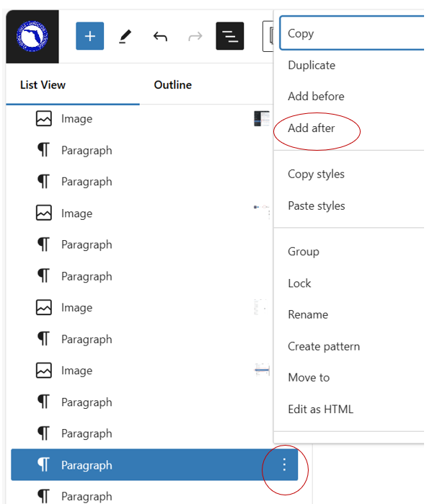Viewport: 432px width, 504px height.
Task: Choose Edit as HTML option
Action: [x=320, y=409]
